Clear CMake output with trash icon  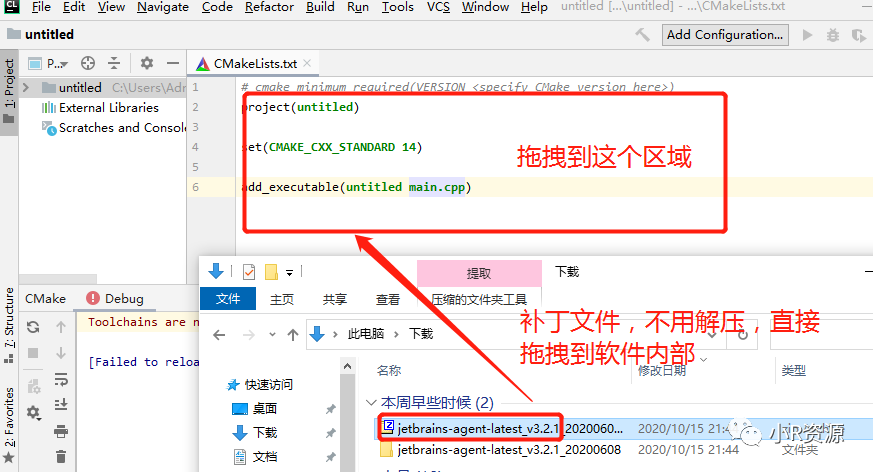pyautogui.click(x=61, y=456)
